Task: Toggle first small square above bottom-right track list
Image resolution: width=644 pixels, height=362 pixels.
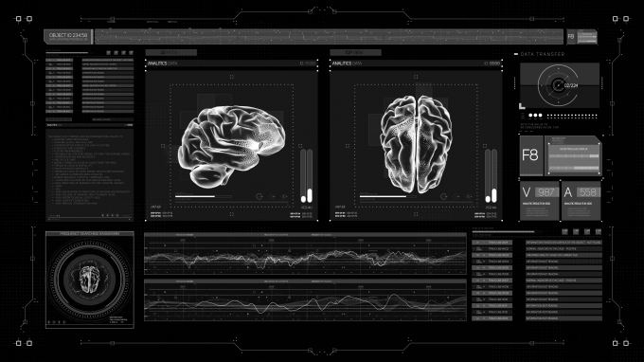Action: click(x=564, y=232)
